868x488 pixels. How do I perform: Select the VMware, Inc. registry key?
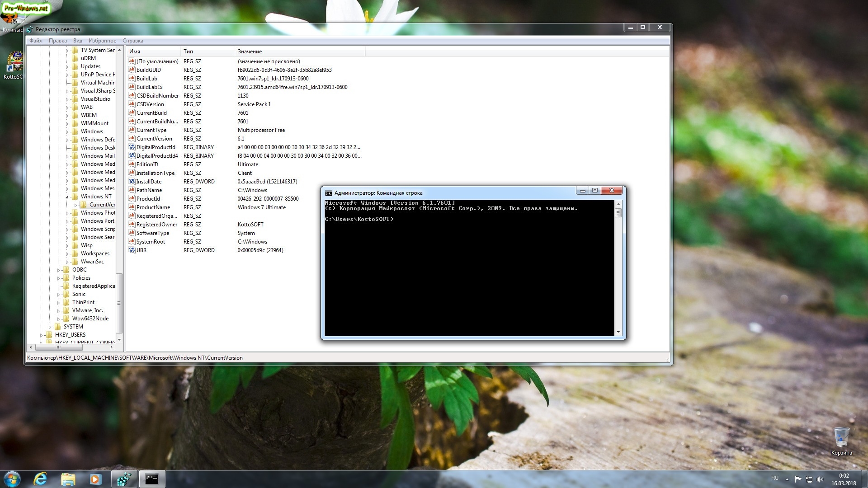[x=87, y=310]
